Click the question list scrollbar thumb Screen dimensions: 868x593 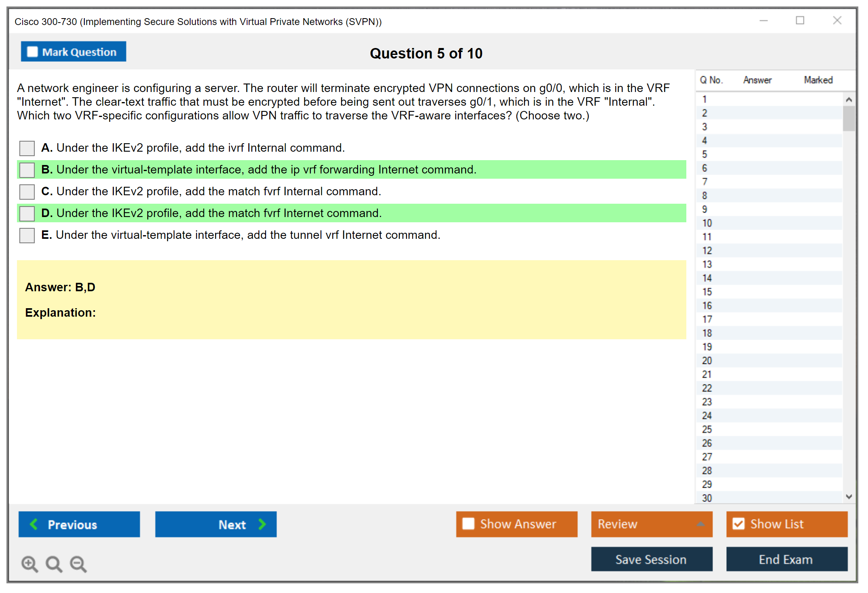(x=849, y=118)
